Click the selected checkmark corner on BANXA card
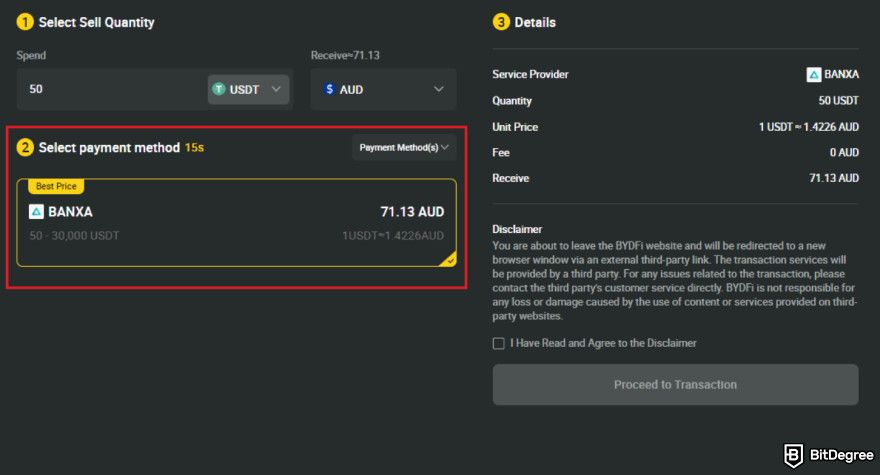 [x=449, y=259]
